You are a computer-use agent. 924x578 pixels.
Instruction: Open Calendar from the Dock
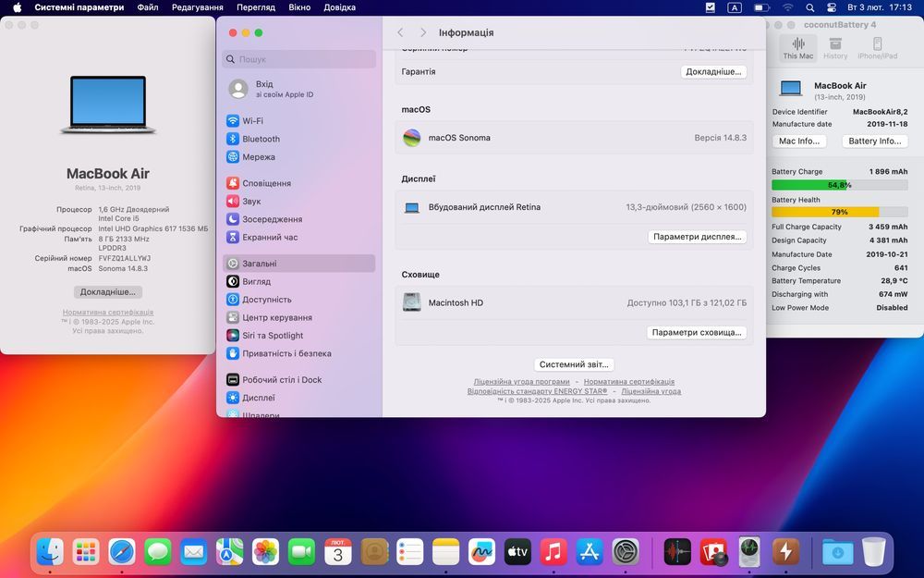(337, 553)
